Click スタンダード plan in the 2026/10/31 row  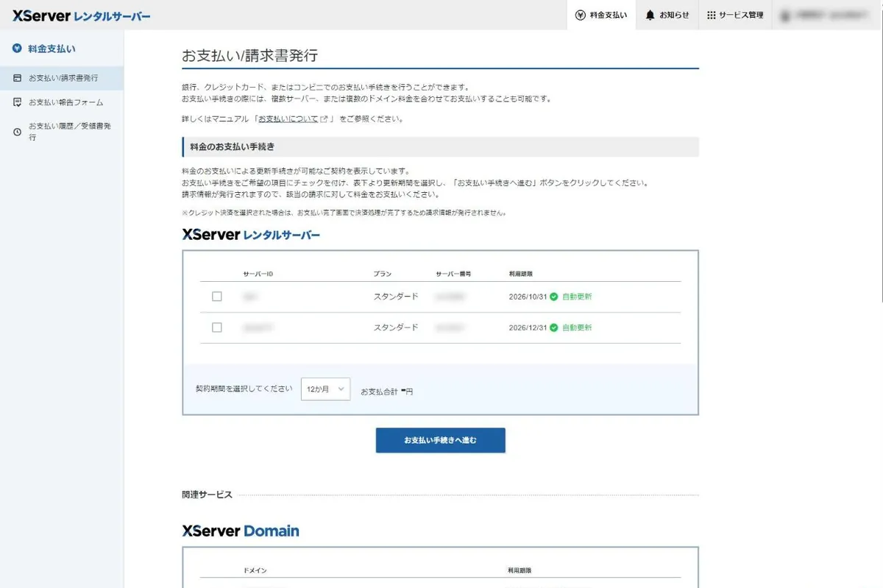395,297
